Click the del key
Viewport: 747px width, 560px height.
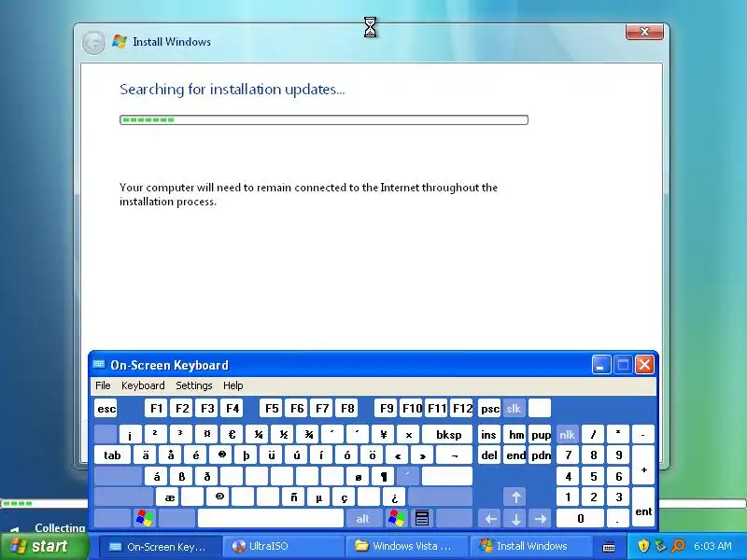click(x=489, y=455)
